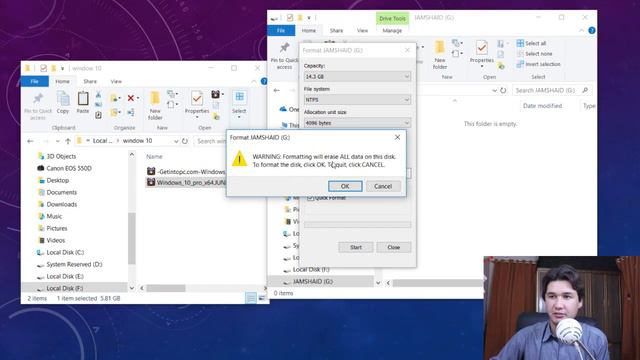Refresh window 10 folder view
Screen dimensions: 640x360
coord(185,141)
